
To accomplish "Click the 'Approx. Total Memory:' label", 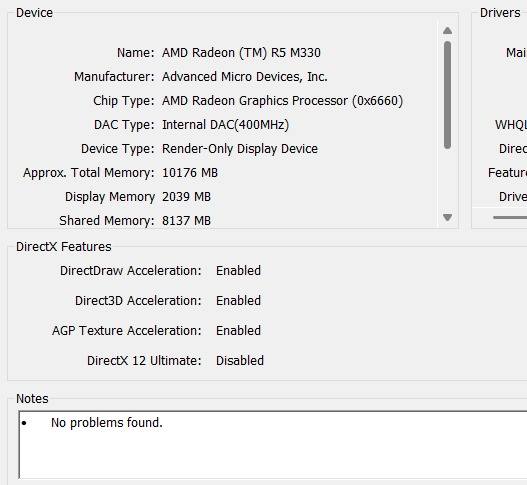I will 89,173.
